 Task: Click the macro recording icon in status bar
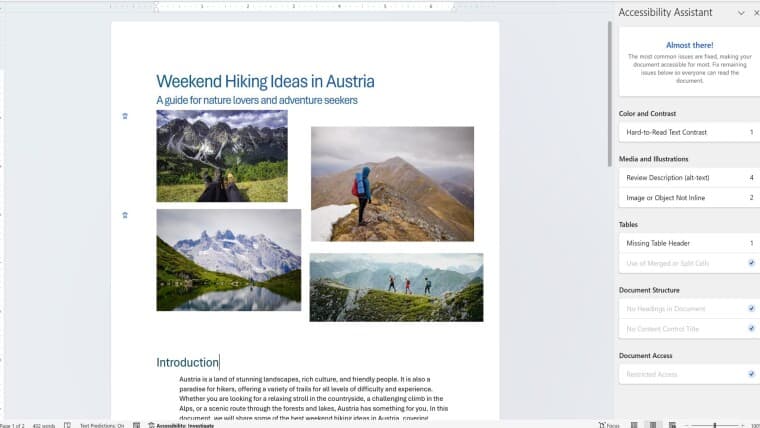pyautogui.click(x=137, y=425)
